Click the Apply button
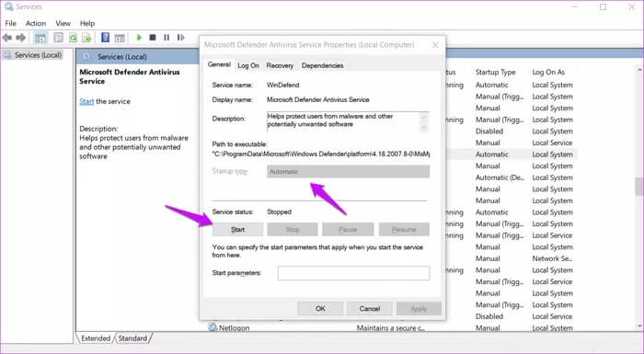644x354 pixels. 419,308
